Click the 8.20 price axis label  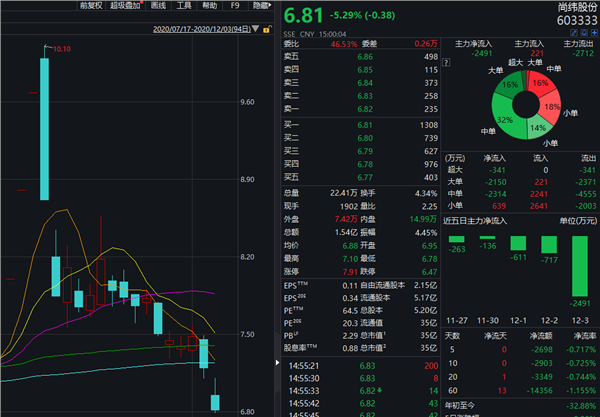coord(247,257)
